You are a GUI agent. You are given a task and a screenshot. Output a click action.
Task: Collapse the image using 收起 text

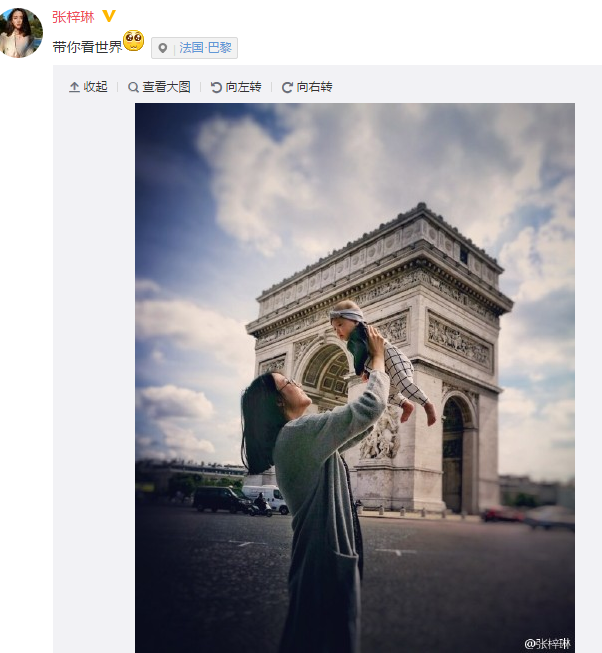coord(95,87)
